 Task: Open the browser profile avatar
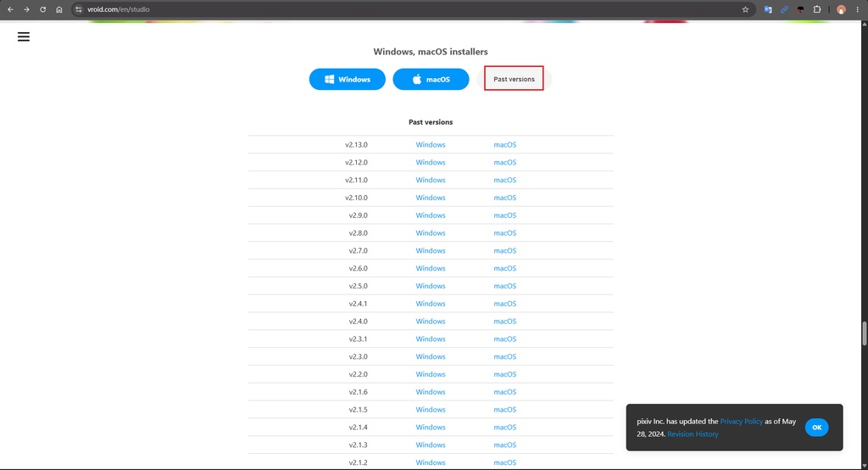(841, 9)
